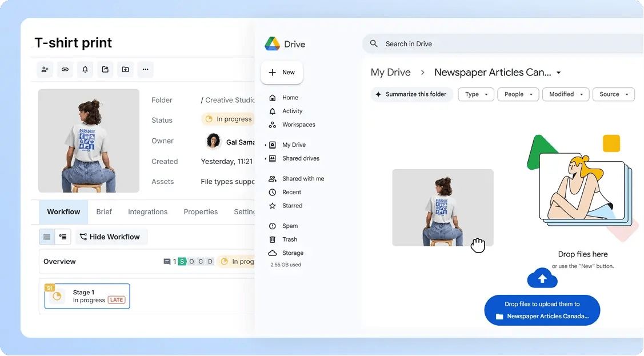
Task: Open the Modified filter dropdown
Action: click(x=565, y=94)
